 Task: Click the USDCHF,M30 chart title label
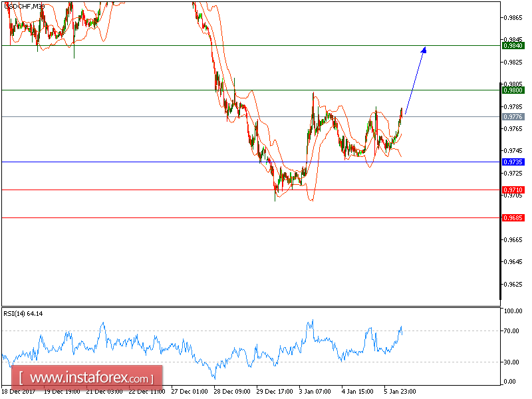point(25,7)
